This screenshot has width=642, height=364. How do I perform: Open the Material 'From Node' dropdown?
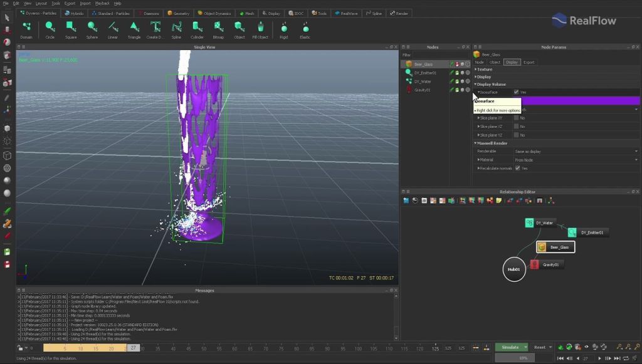[576, 160]
